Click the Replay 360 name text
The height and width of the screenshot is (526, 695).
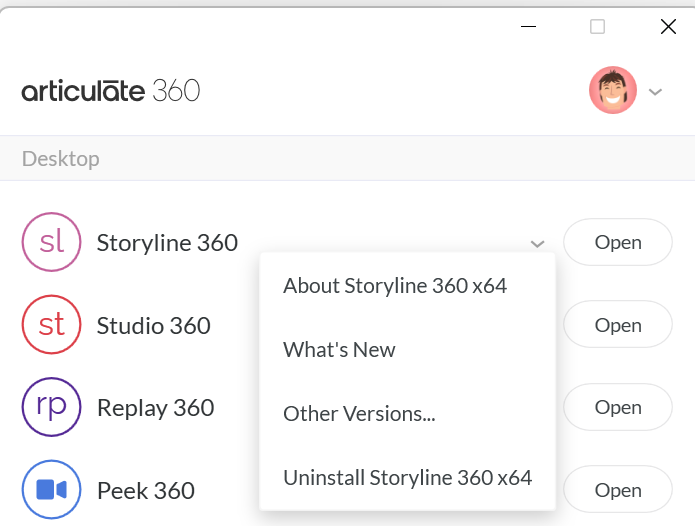coord(156,408)
